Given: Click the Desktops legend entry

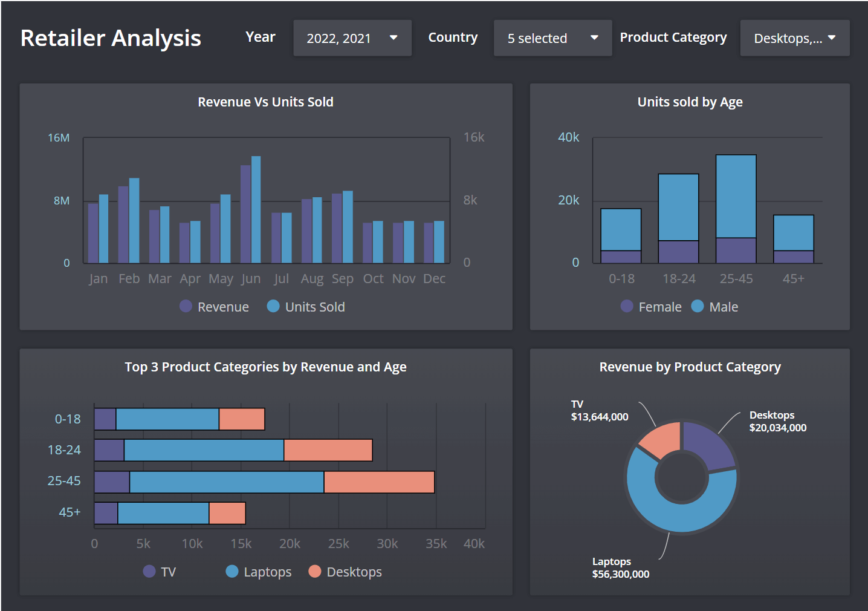Looking at the screenshot, I should click(x=345, y=572).
